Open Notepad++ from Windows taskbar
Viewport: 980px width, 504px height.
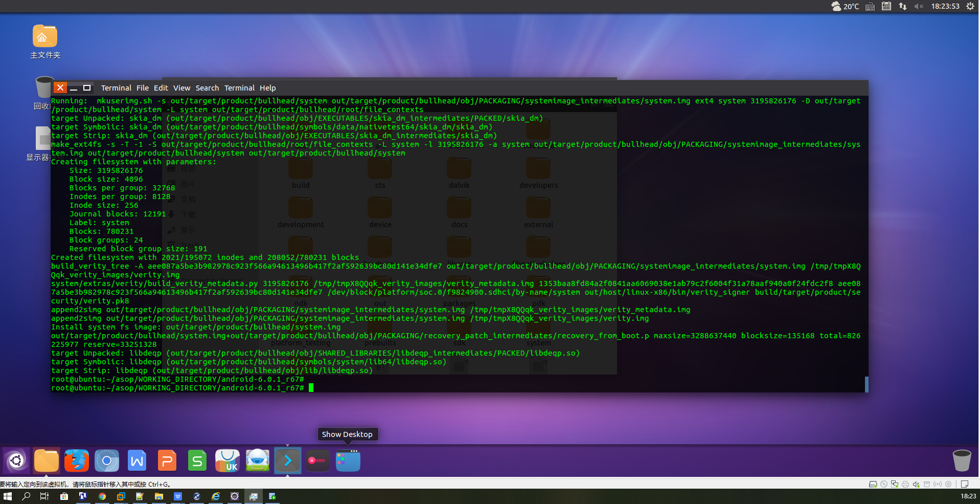[140, 496]
